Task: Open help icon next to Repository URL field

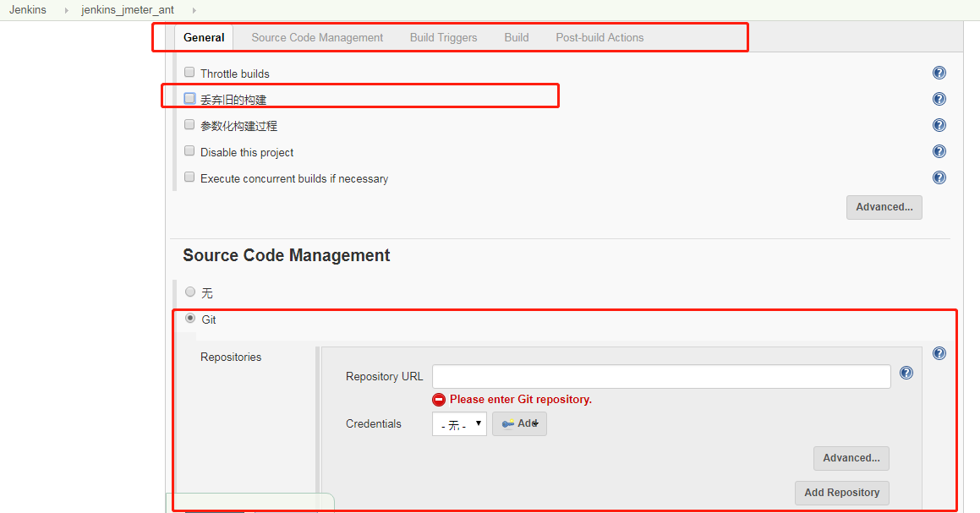Action: pyautogui.click(x=906, y=372)
